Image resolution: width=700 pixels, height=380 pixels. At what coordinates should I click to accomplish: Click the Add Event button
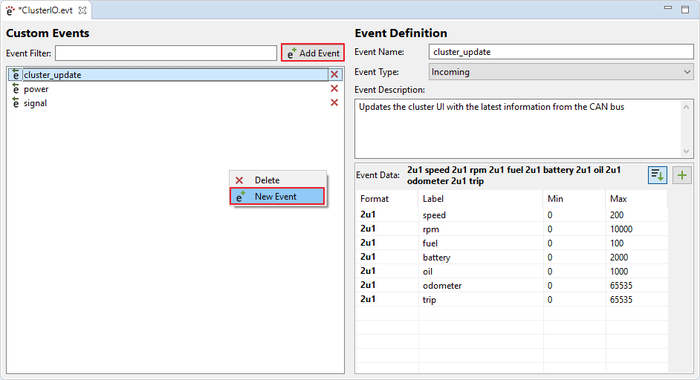coord(312,53)
